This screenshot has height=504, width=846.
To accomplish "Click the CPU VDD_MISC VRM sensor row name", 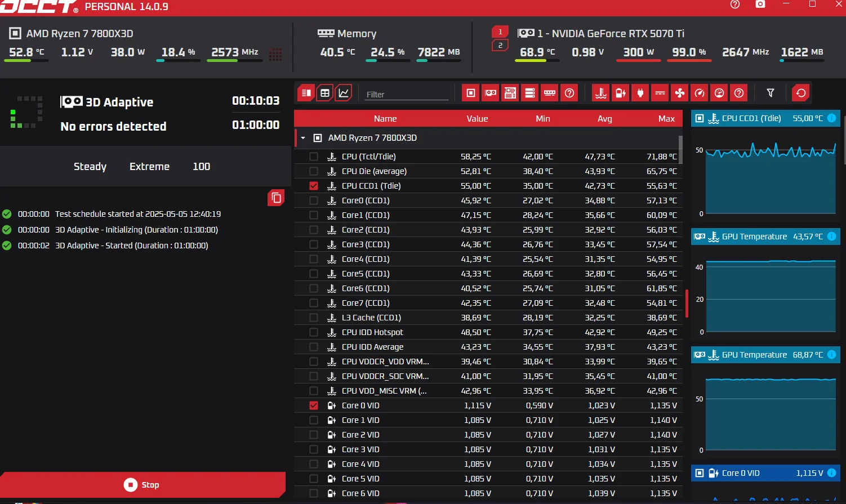I will point(384,391).
